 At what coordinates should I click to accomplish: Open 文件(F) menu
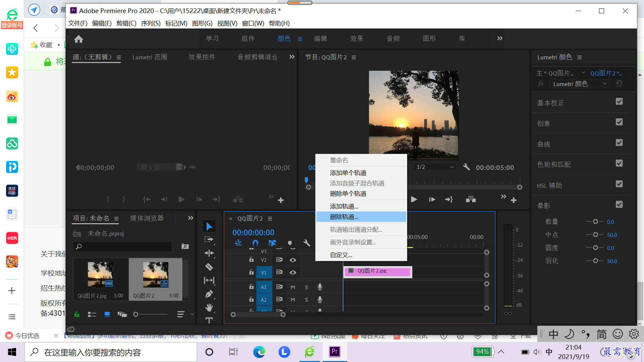78,23
